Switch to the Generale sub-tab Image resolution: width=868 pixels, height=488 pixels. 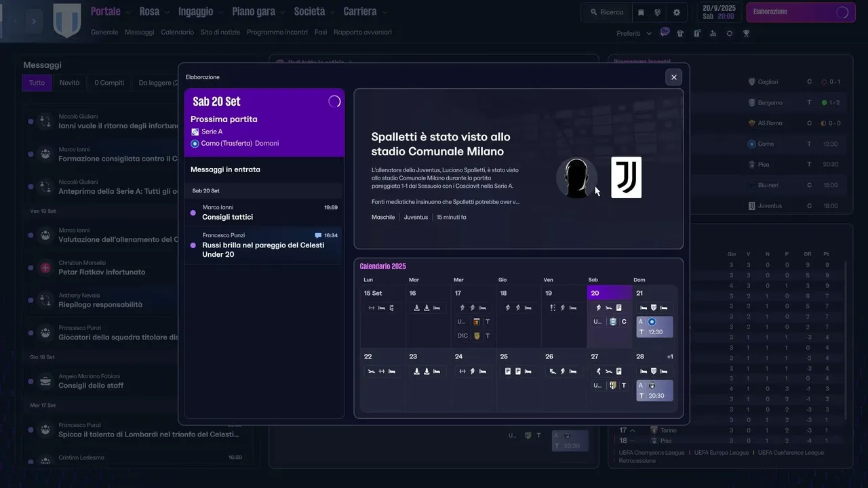(104, 32)
